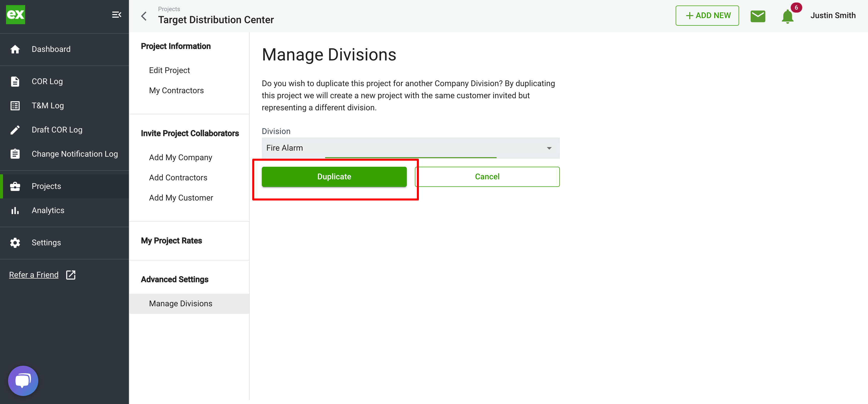Viewport: 868px width, 404px height.
Task: Click the Manage Divisions page heading
Action: [329, 55]
